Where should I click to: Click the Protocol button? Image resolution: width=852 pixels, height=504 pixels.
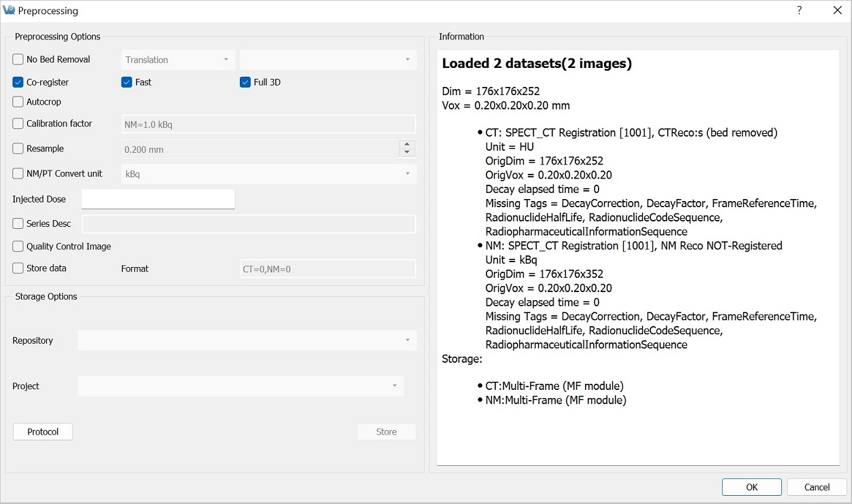coord(42,431)
